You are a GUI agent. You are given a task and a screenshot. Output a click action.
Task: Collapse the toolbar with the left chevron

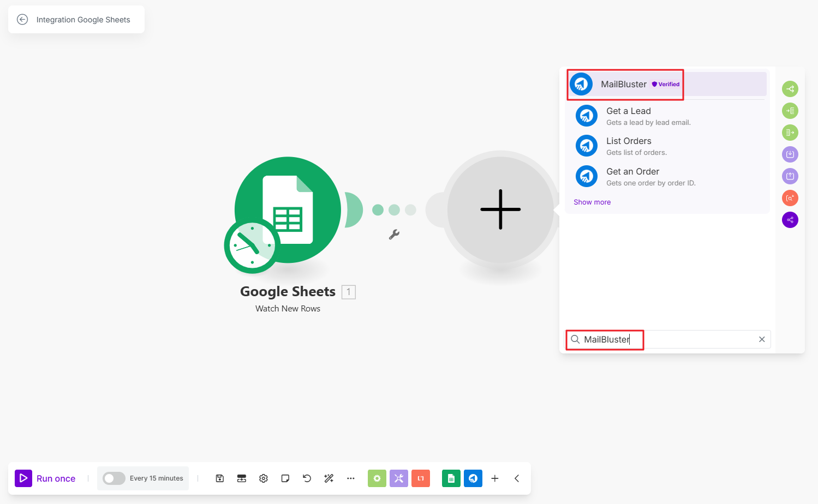click(517, 478)
